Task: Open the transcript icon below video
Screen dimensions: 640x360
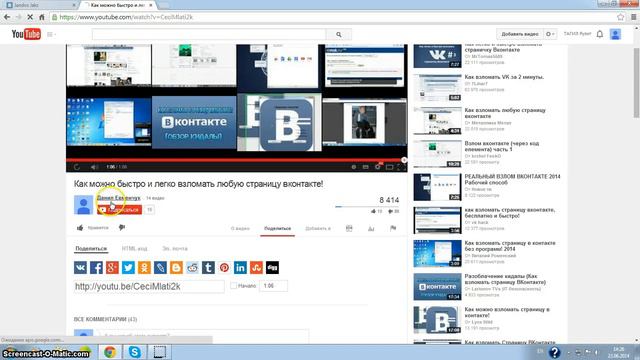Action: [349, 229]
